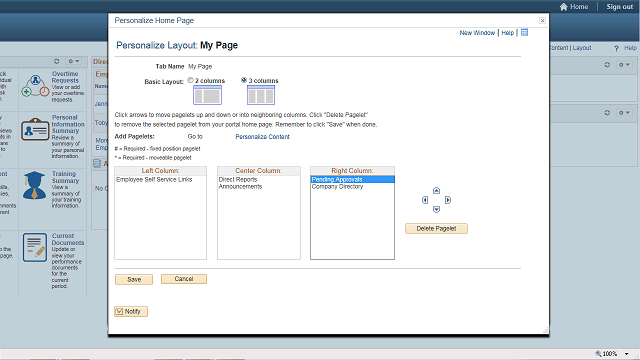Image resolution: width=640 pixels, height=360 pixels.
Task: Click the question mark Help icon in the background page
Action: pyautogui.click(x=616, y=48)
